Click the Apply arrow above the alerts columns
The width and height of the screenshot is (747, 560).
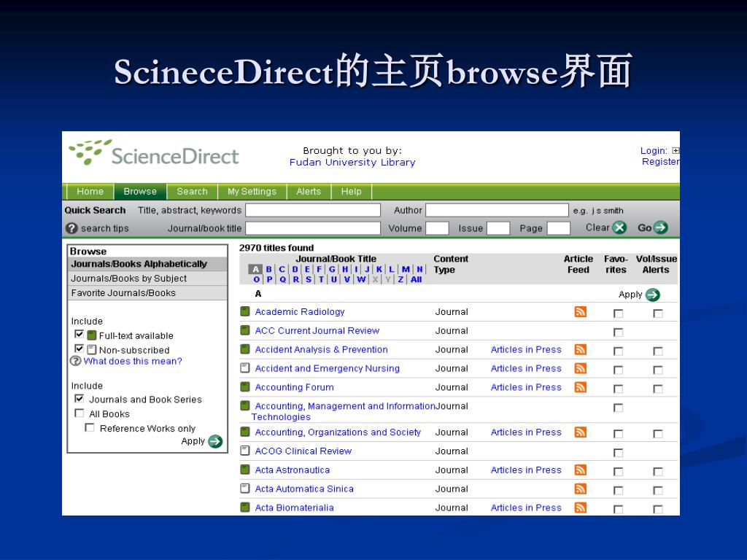click(x=653, y=295)
